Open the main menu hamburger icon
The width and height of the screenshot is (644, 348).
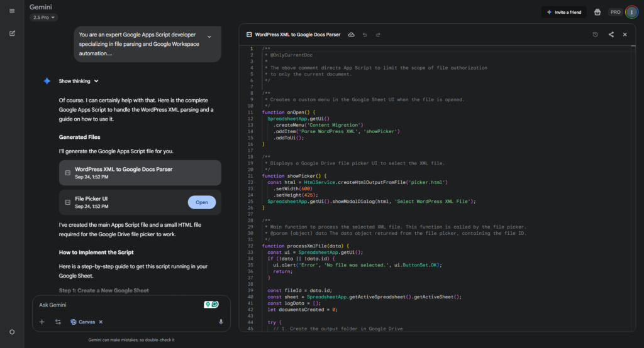(x=12, y=11)
